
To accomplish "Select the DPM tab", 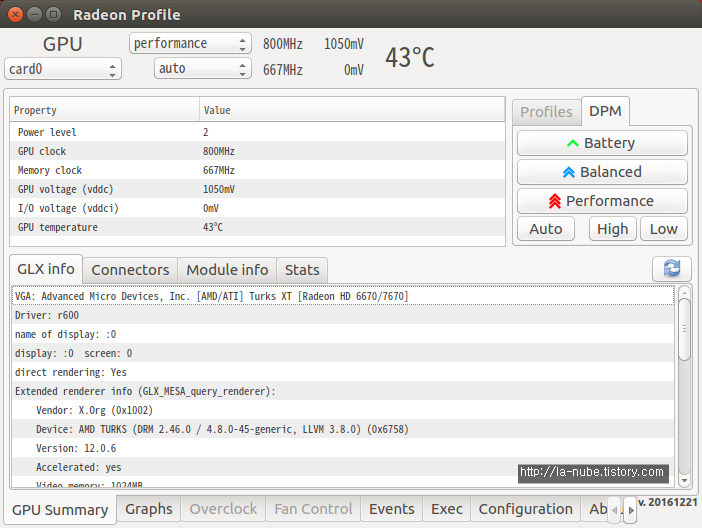I will click(x=605, y=111).
